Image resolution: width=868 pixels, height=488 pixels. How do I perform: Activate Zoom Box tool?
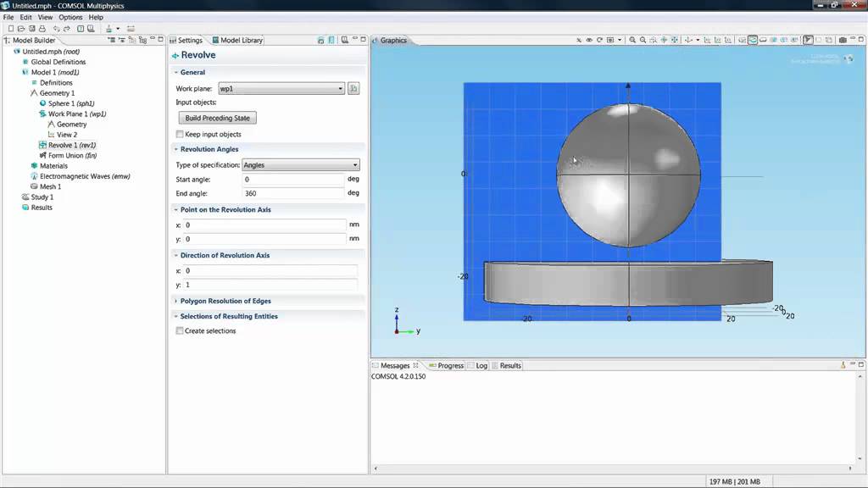[x=654, y=40]
